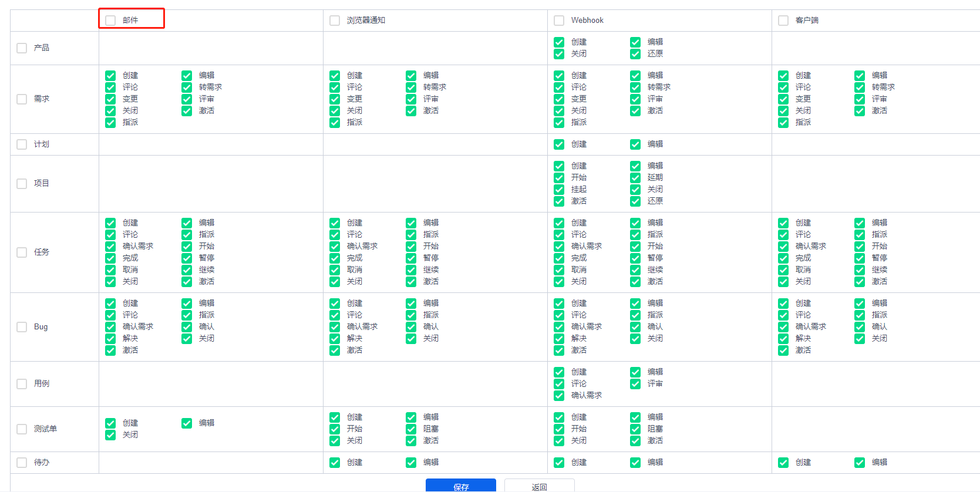Uncheck 任务 Webhook 开始
Screen dimensions: 980x492
coord(635,247)
